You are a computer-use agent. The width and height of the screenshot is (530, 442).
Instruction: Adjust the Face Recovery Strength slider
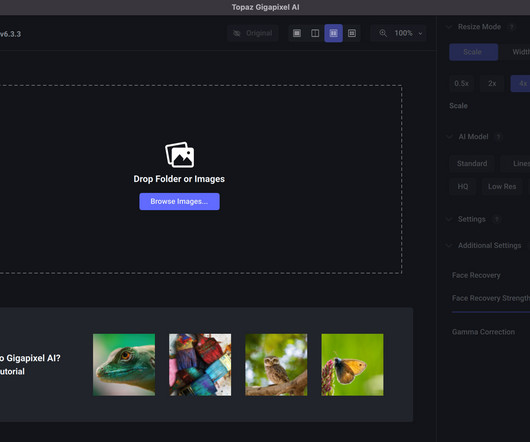pos(491,312)
